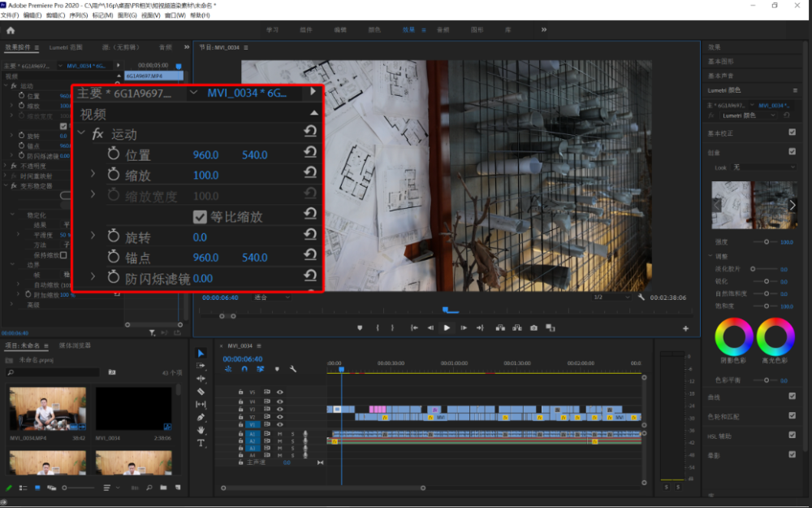The height and width of the screenshot is (508, 812).
Task: Open the 适合 zoom level dropdown
Action: [x=272, y=297]
